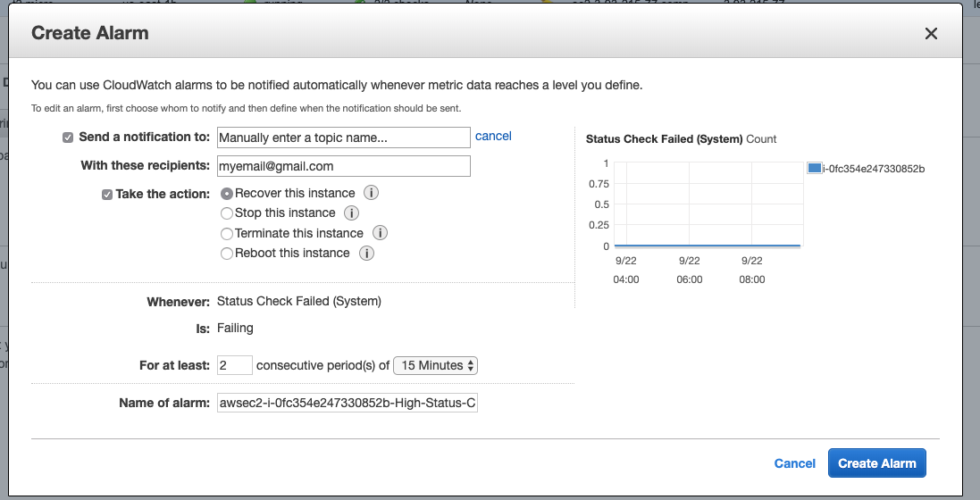Edit the recipients email field
The height and width of the screenshot is (500, 980).
tap(343, 166)
